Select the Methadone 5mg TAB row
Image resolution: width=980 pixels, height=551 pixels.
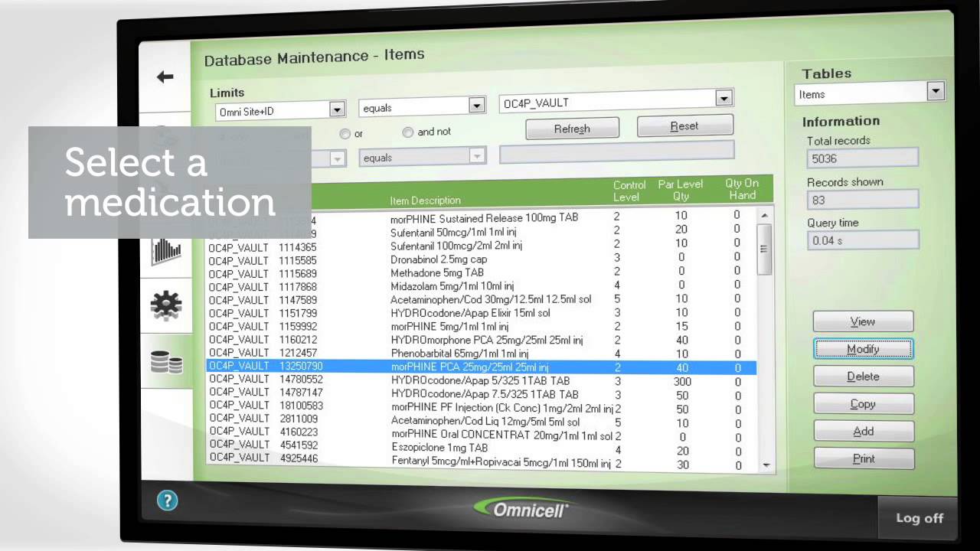(x=481, y=273)
